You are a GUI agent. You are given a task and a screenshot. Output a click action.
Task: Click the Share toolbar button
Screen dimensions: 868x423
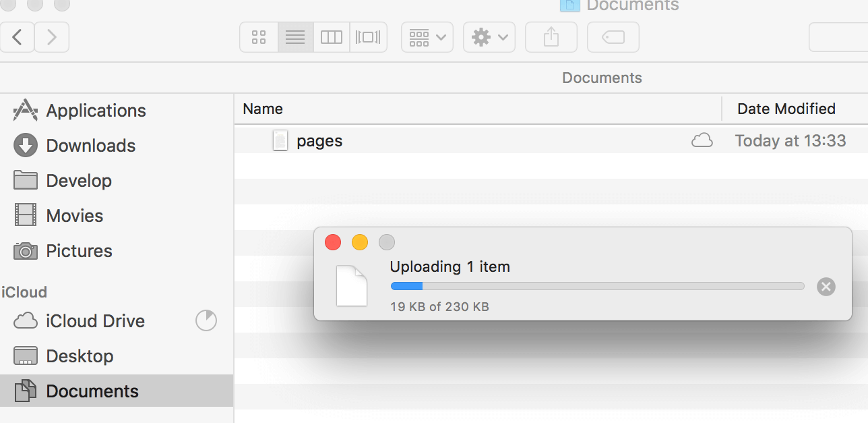coord(551,37)
